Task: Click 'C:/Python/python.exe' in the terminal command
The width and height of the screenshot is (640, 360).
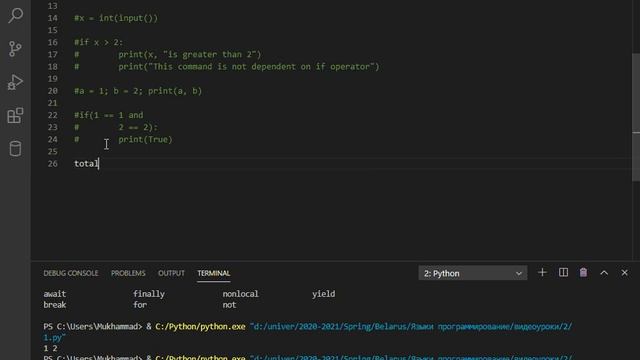Action: (200, 327)
